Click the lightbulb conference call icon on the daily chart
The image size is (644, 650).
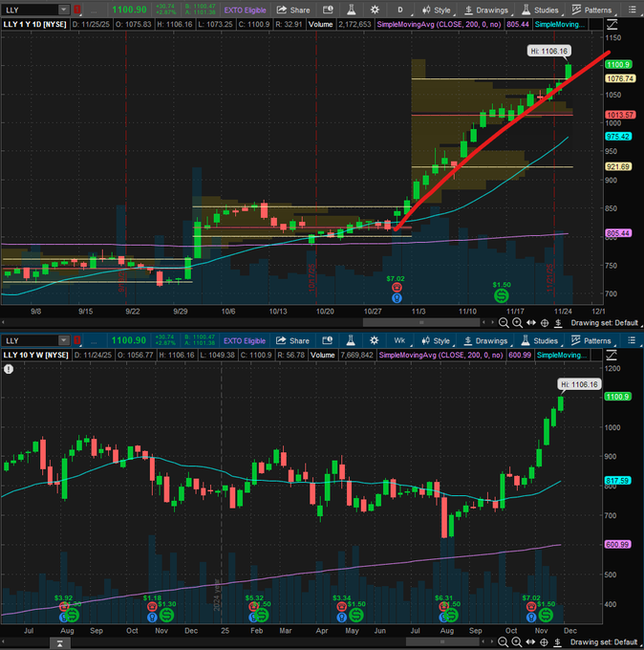click(x=397, y=297)
